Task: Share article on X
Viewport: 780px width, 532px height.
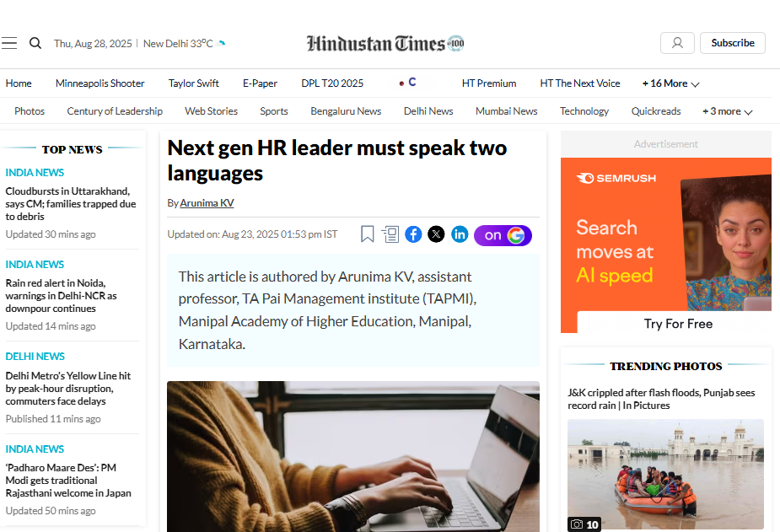Action: (436, 234)
